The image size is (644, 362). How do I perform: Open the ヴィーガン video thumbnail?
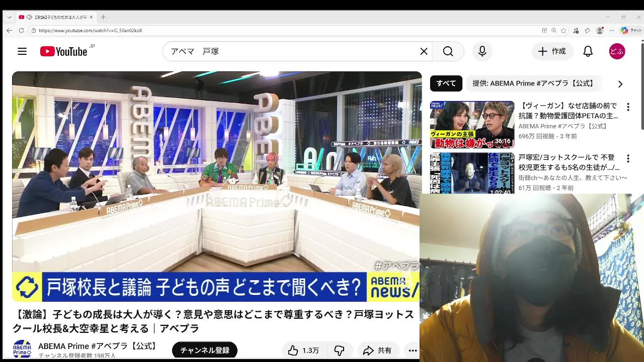[x=472, y=124]
